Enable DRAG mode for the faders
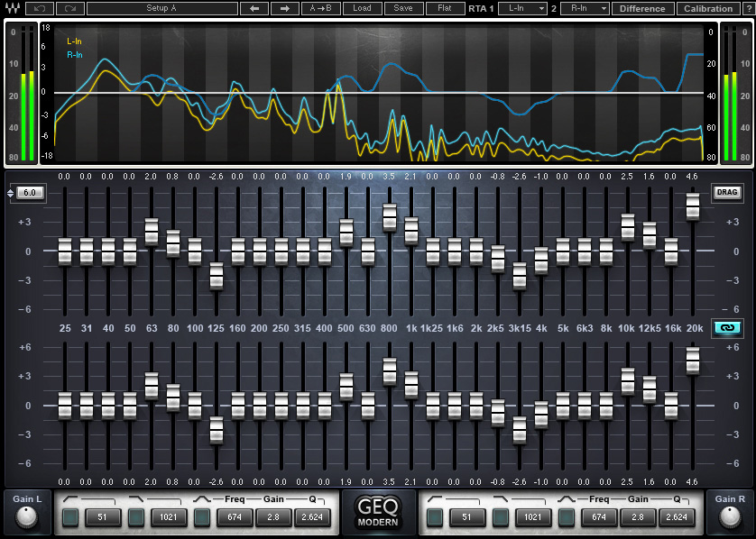Viewport: 756px width, 539px height. tap(728, 192)
